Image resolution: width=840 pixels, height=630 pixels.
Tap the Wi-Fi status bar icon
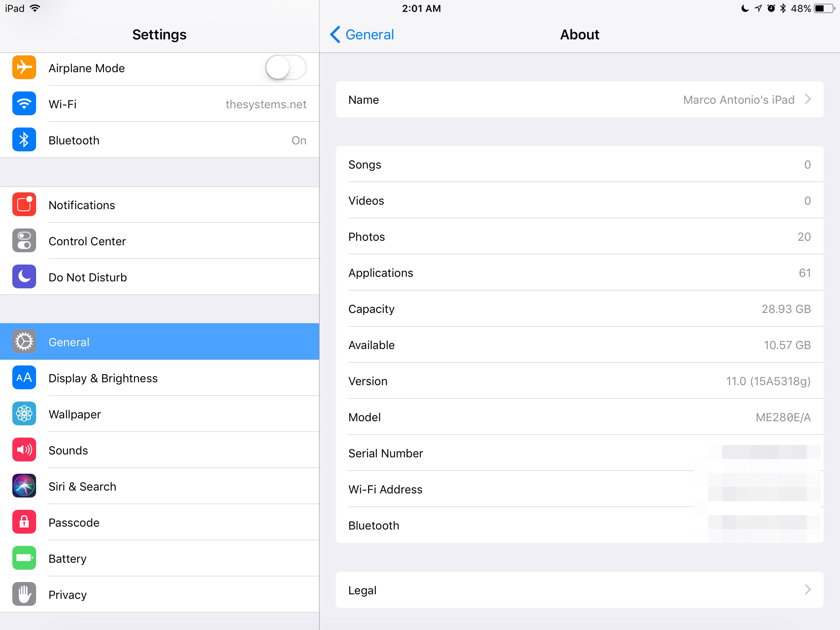click(35, 8)
